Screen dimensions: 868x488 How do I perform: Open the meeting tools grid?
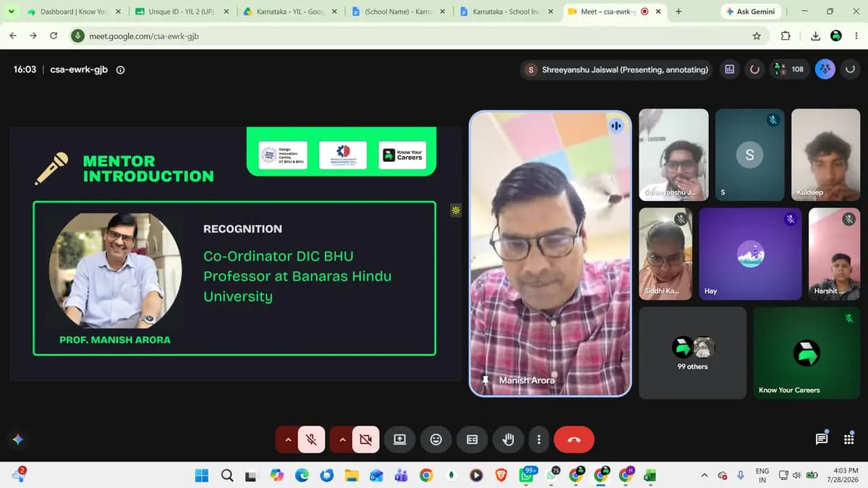[x=849, y=439]
